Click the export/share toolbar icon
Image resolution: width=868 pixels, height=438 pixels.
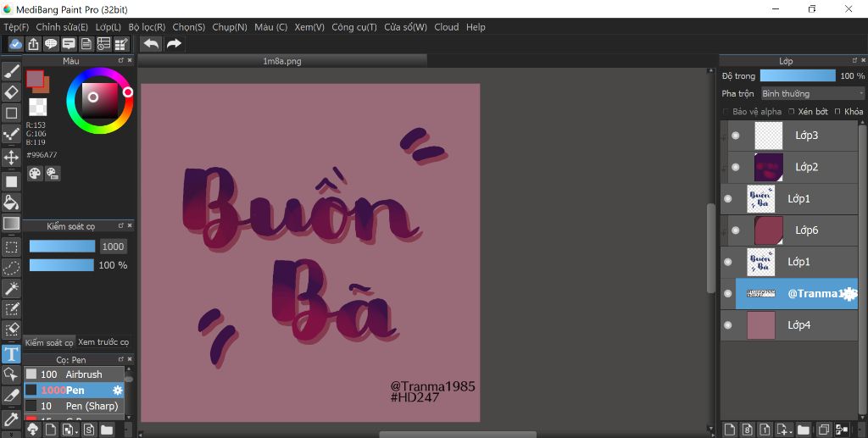[33, 44]
